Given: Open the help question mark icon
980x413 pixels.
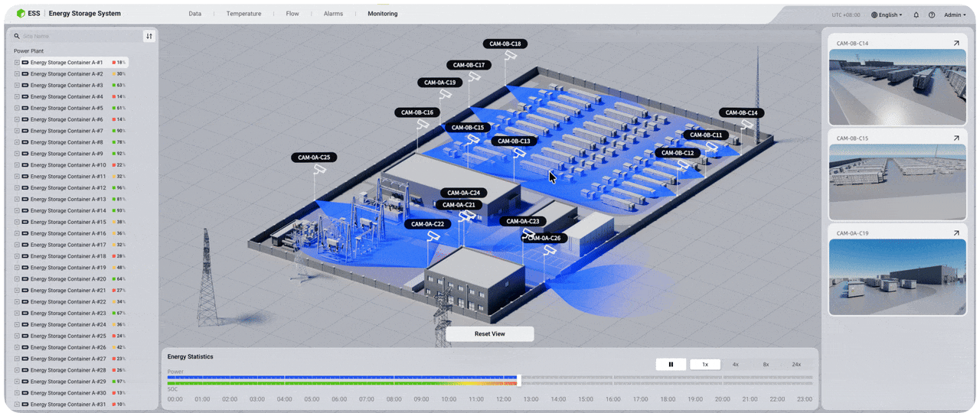Looking at the screenshot, I should point(932,15).
